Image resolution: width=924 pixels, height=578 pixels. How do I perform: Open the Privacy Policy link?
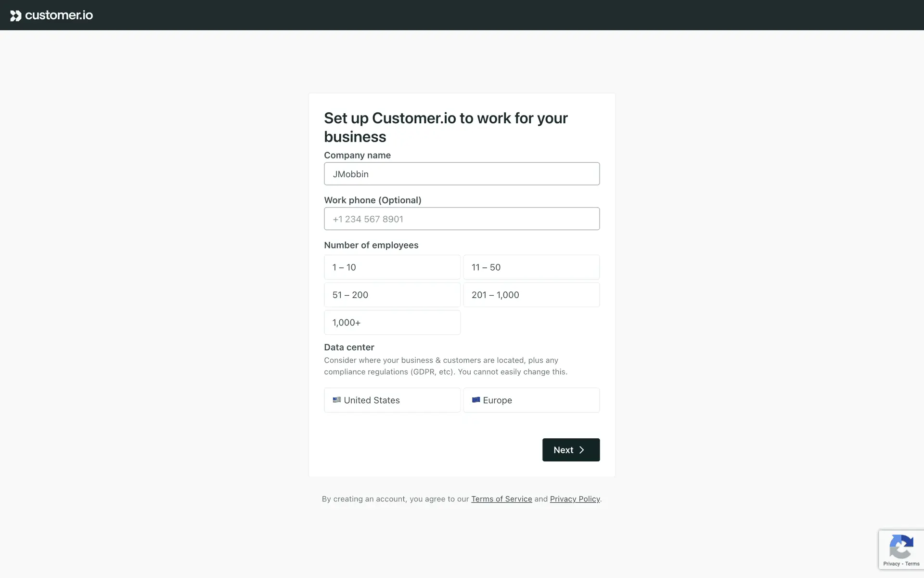tap(575, 499)
